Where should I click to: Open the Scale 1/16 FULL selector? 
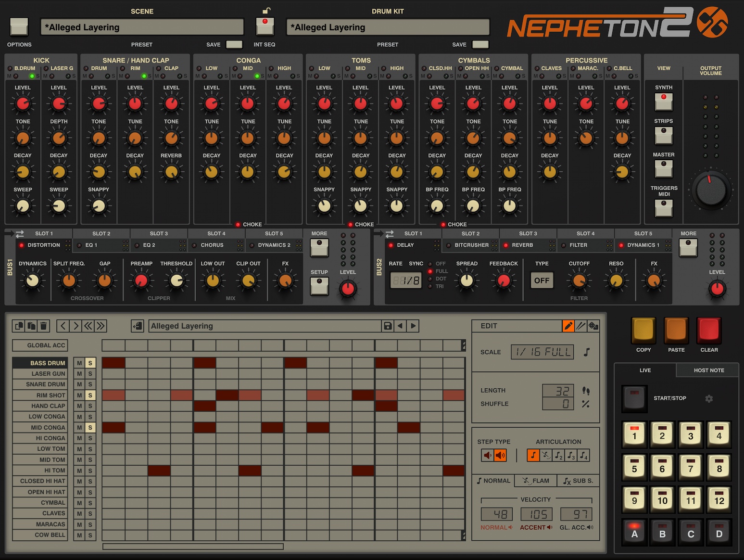click(542, 352)
